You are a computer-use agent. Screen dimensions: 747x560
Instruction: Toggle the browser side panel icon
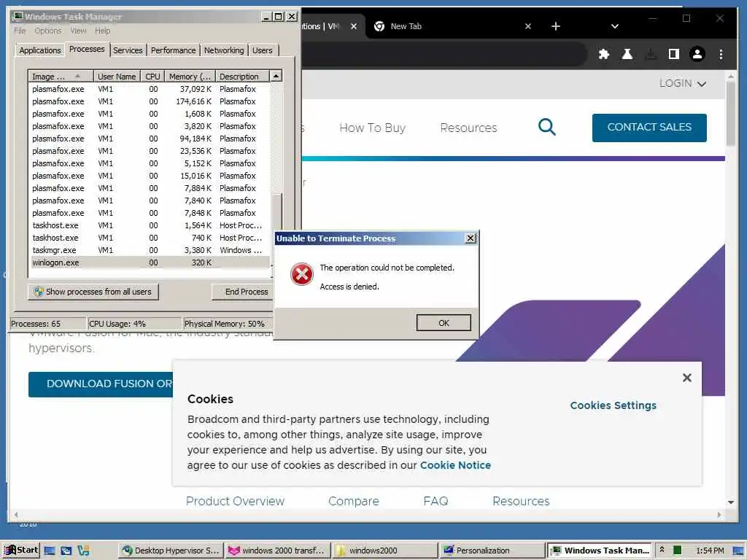[x=673, y=54]
